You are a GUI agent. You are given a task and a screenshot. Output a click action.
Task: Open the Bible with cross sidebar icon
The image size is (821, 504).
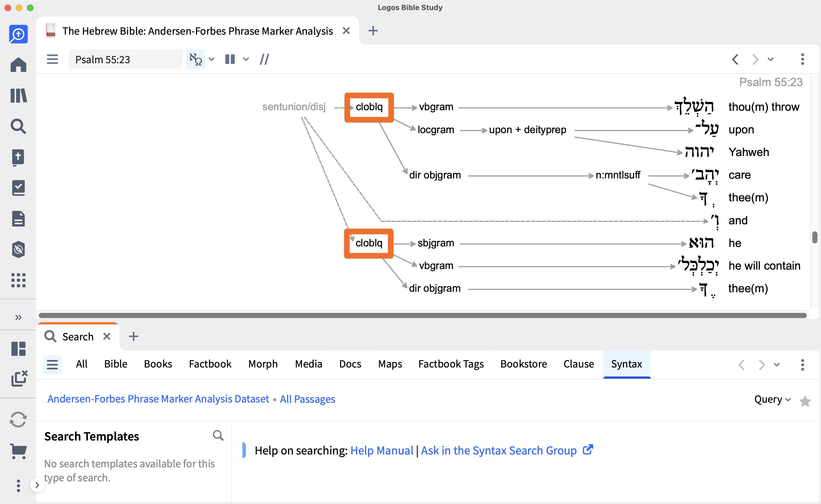tap(18, 157)
